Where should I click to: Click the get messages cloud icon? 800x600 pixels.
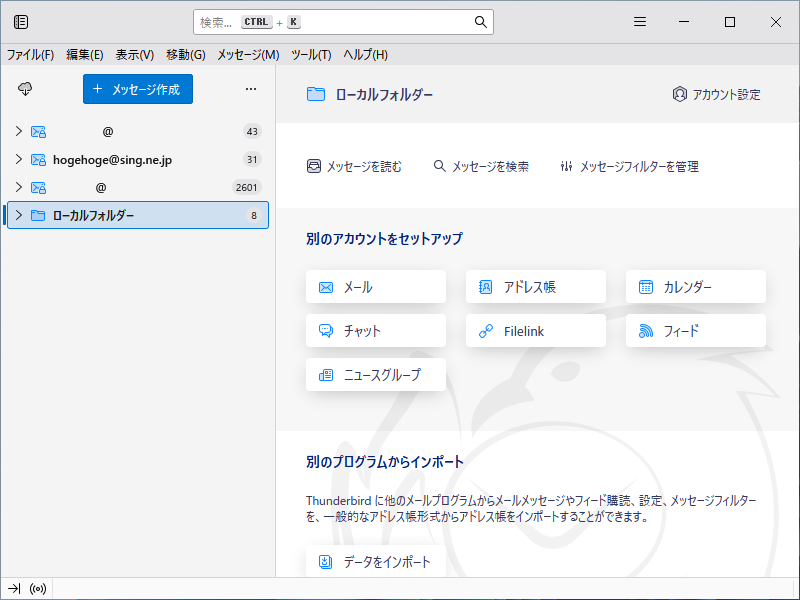[25, 89]
